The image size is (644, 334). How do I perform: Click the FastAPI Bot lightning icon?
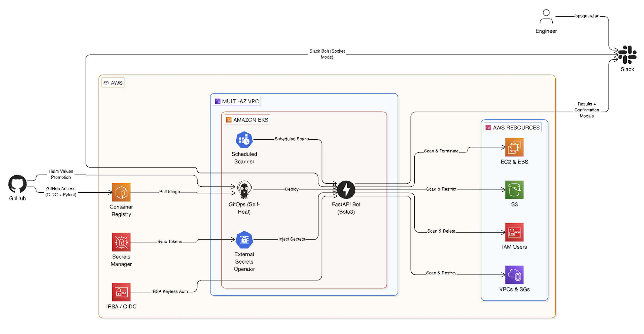click(346, 189)
